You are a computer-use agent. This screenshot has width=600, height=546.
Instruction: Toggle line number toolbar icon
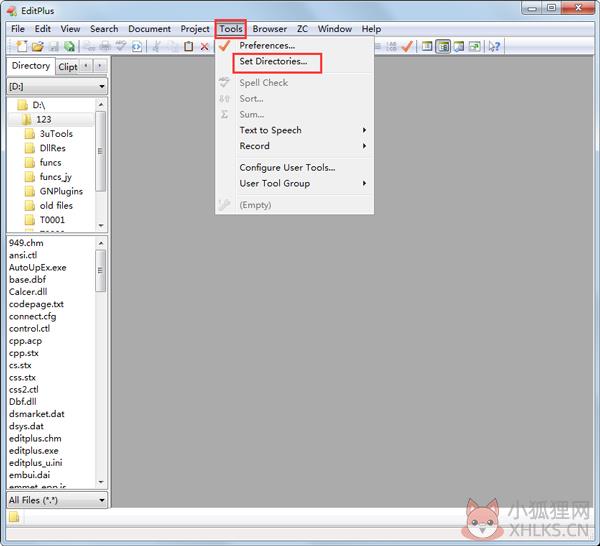(391, 47)
